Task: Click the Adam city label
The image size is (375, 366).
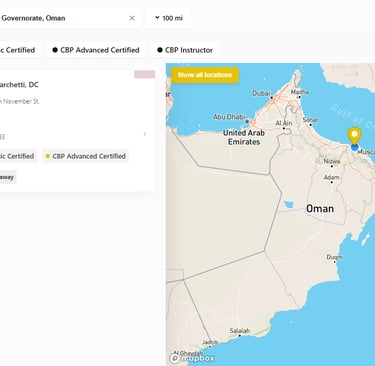Action: point(332,177)
